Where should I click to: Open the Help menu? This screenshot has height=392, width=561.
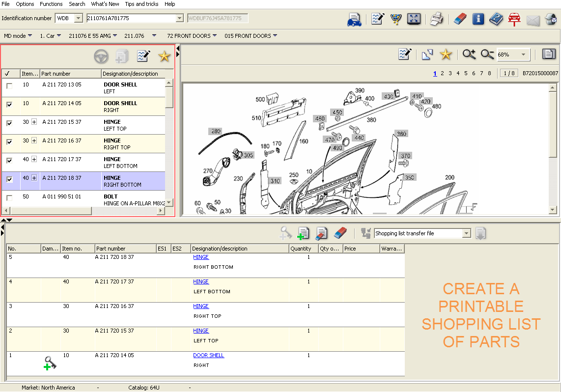tap(169, 4)
